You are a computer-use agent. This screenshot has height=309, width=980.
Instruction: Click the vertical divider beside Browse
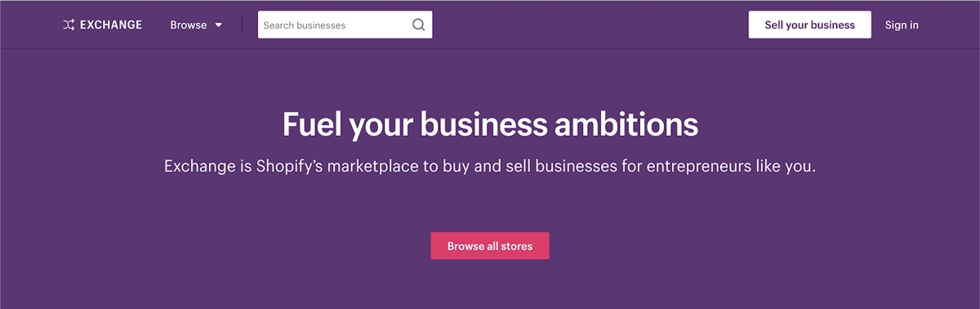coord(242,25)
